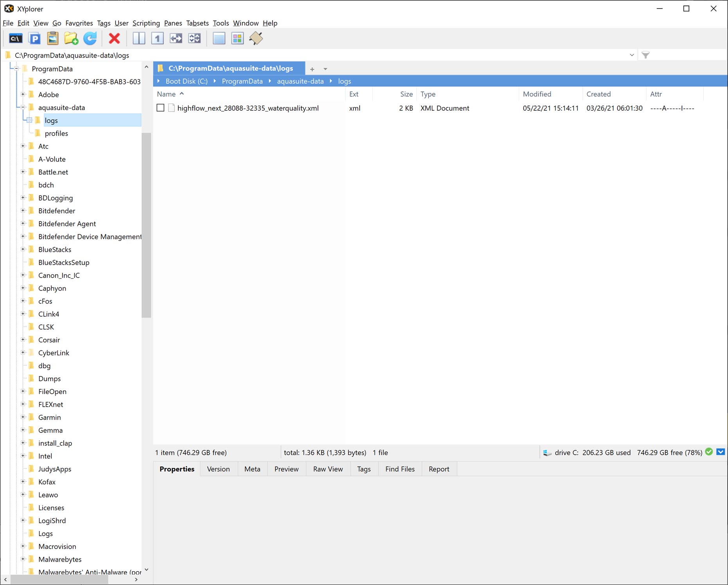The height and width of the screenshot is (585, 728).
Task: Click the pane '1' toolbar icon
Action: coord(157,38)
